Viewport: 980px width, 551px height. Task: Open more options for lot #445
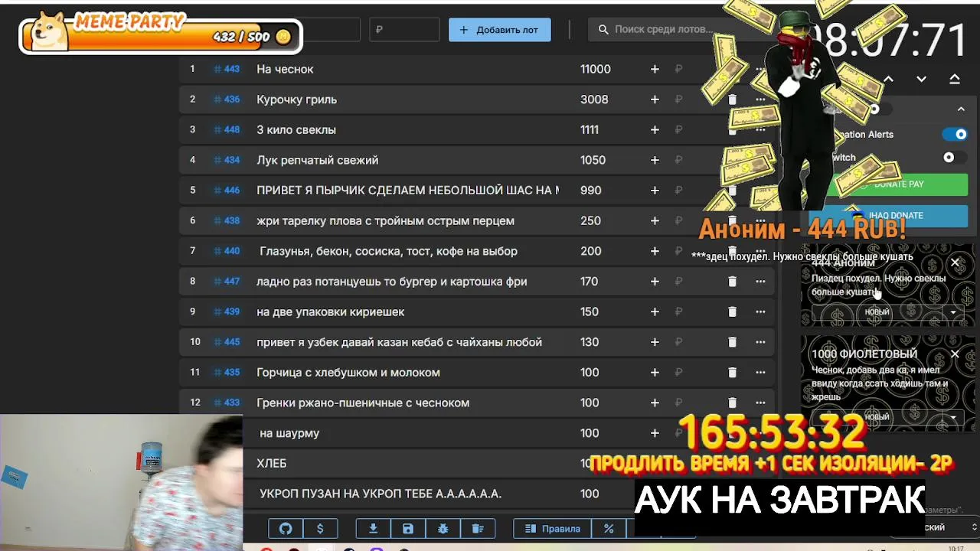[760, 342]
